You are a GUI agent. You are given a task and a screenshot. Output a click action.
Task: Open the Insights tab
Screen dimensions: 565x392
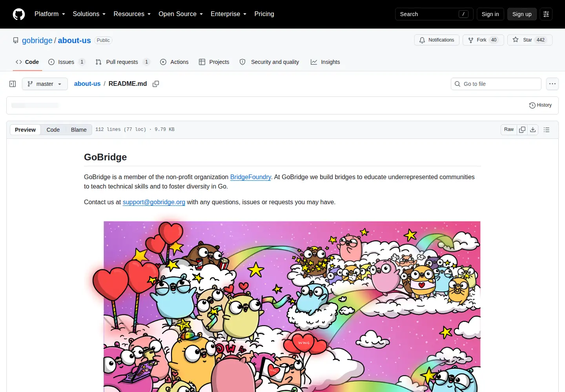click(325, 62)
